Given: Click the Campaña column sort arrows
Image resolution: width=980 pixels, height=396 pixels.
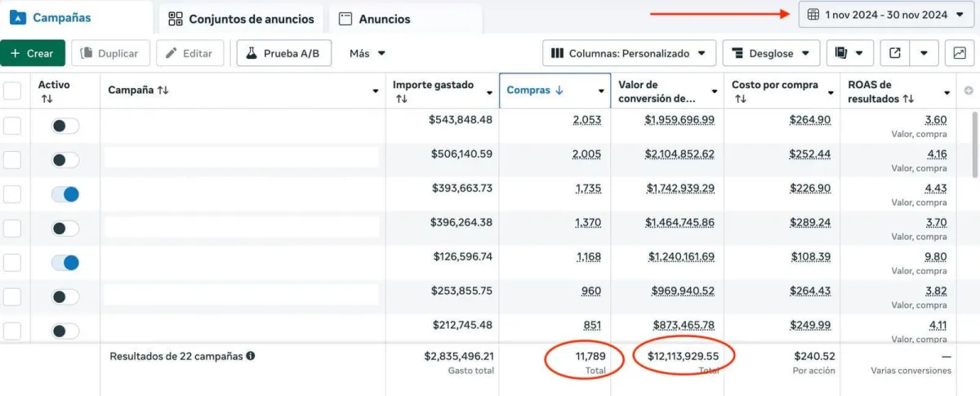Looking at the screenshot, I should coord(163,91).
